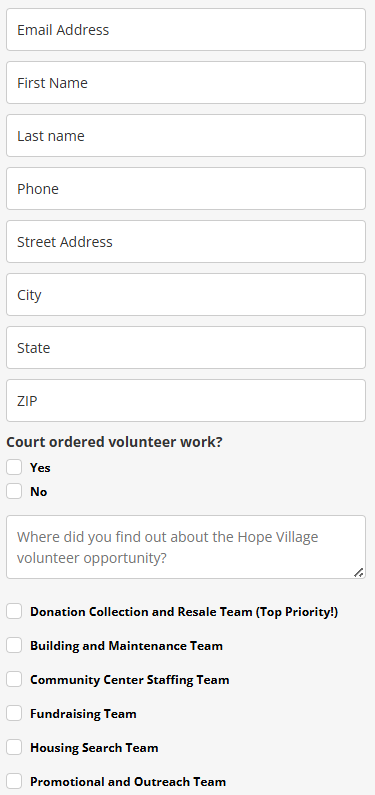Check the Housing Search Team box
The image size is (375, 795).
tap(14, 747)
